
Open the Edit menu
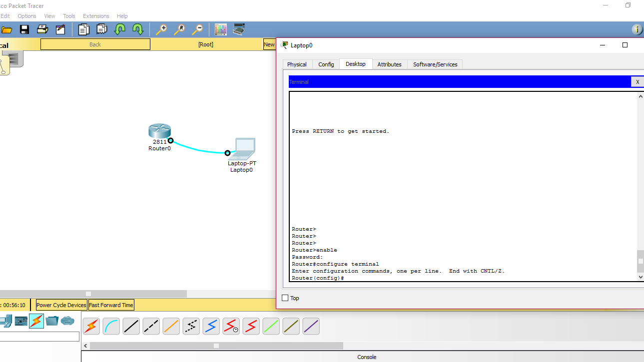5,16
